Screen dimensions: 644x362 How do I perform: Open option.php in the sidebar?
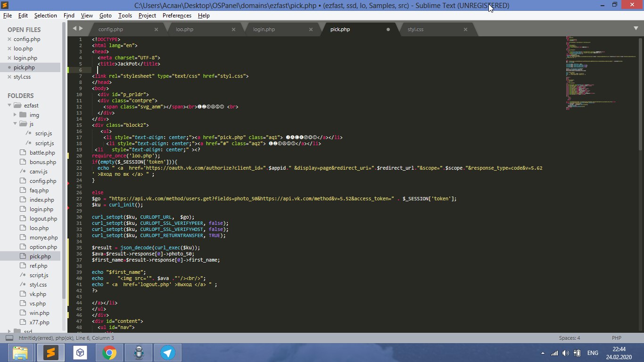point(43,247)
